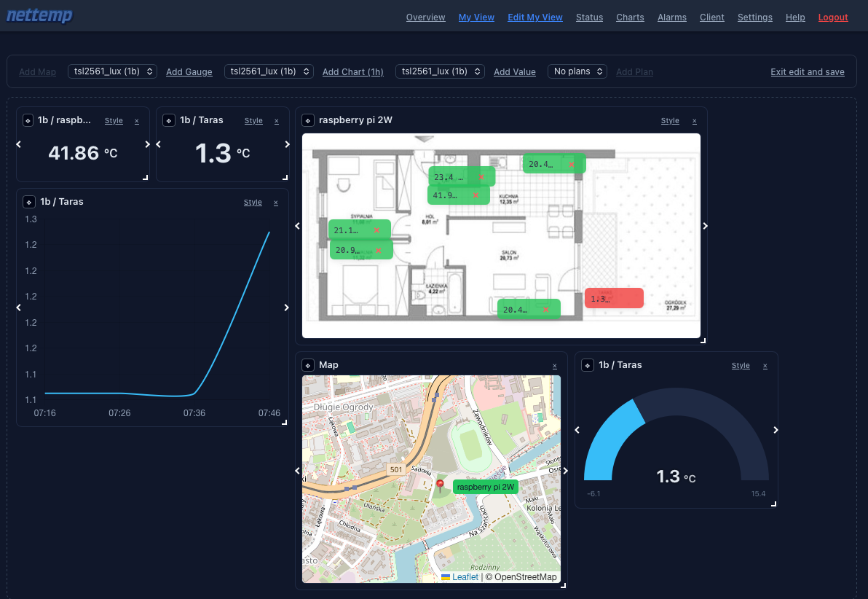Viewport: 868px width, 599px height.
Task: Expand the No plans dropdown
Action: point(577,71)
